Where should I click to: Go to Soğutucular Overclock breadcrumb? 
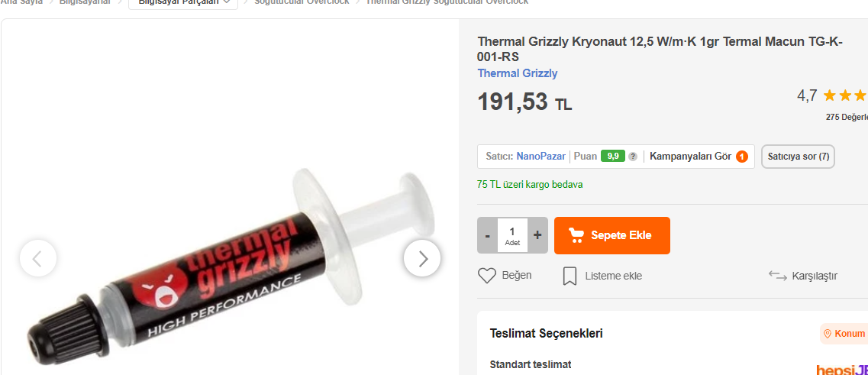(302, 2)
